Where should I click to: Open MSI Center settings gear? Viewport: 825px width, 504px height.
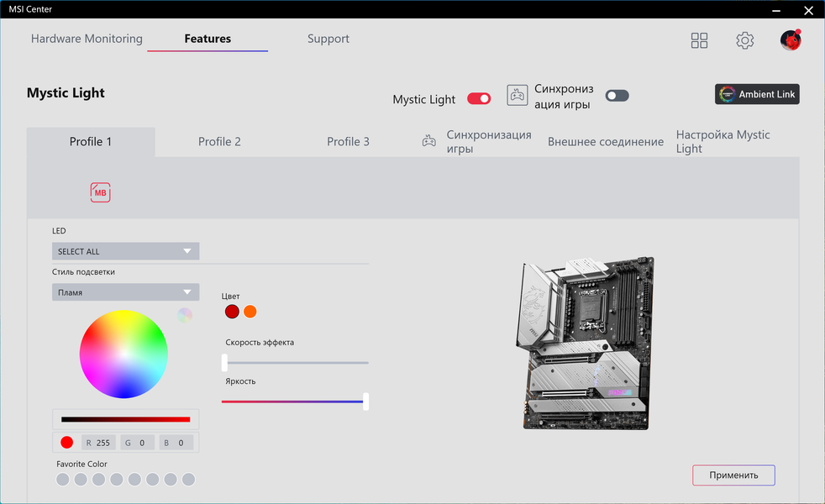[744, 40]
